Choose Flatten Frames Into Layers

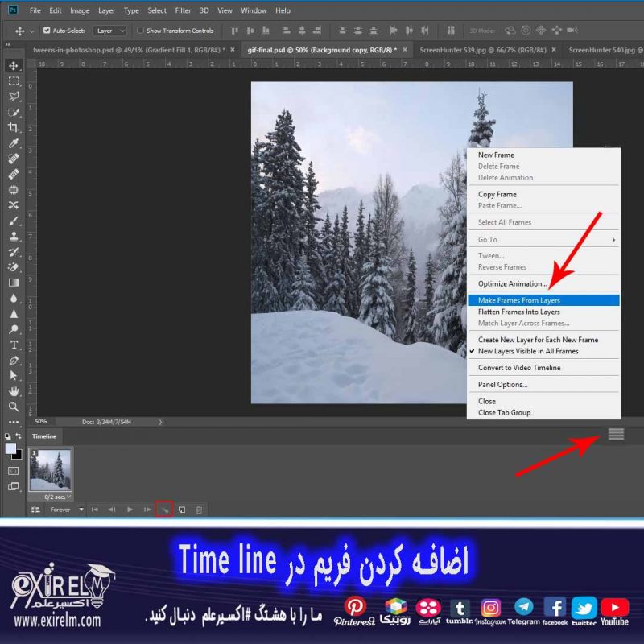544,312
